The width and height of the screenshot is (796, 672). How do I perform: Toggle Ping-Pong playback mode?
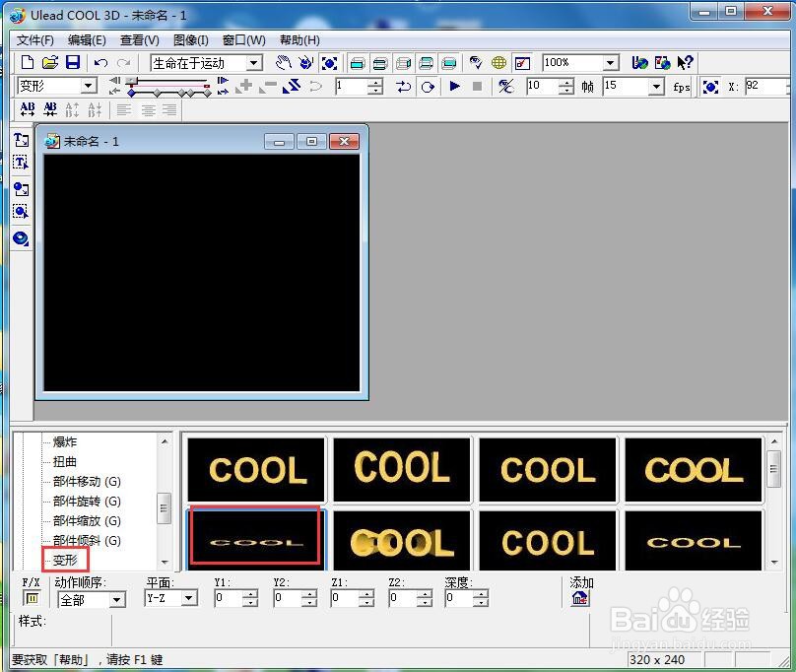(x=404, y=87)
